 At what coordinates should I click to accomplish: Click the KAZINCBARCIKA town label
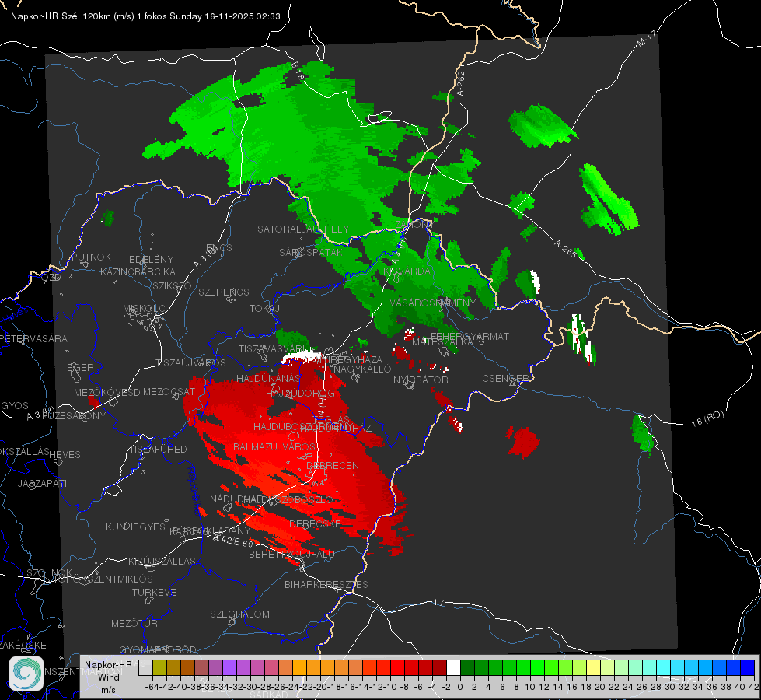pyautogui.click(x=138, y=271)
